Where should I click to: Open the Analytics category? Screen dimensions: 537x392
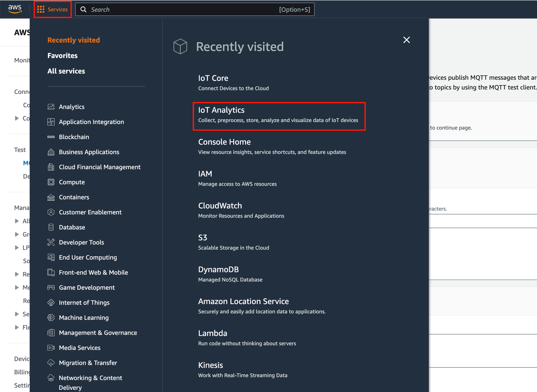[x=71, y=107]
